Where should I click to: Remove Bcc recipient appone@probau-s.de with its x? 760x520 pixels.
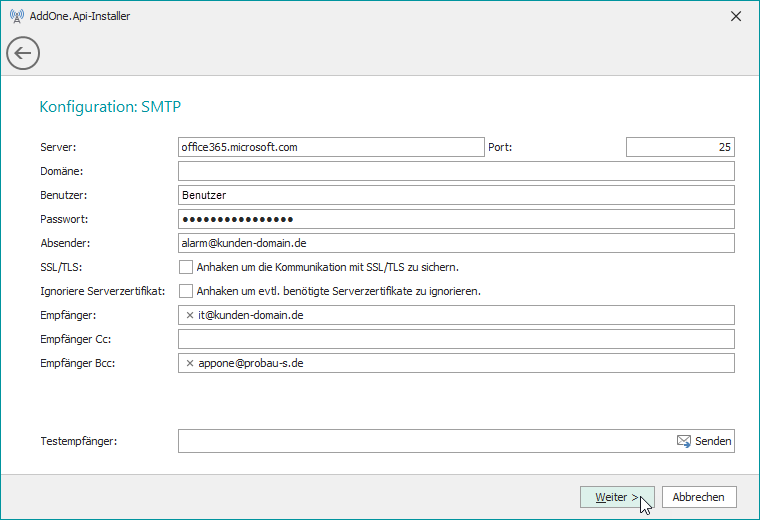190,363
